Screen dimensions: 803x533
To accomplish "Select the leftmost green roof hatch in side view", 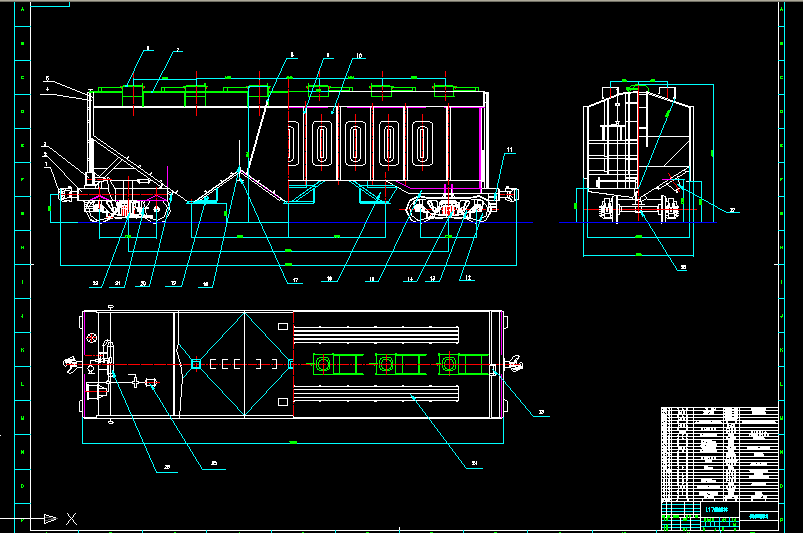I will point(133,93).
